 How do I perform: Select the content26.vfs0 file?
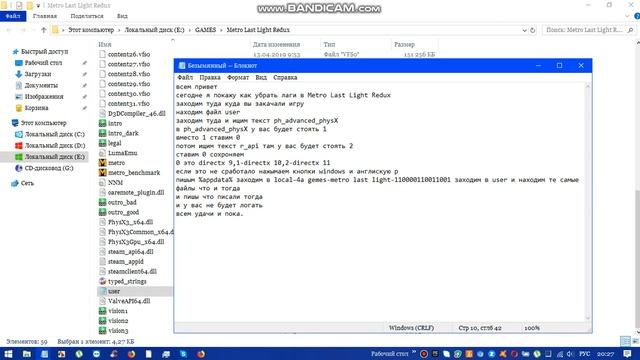click(x=129, y=54)
